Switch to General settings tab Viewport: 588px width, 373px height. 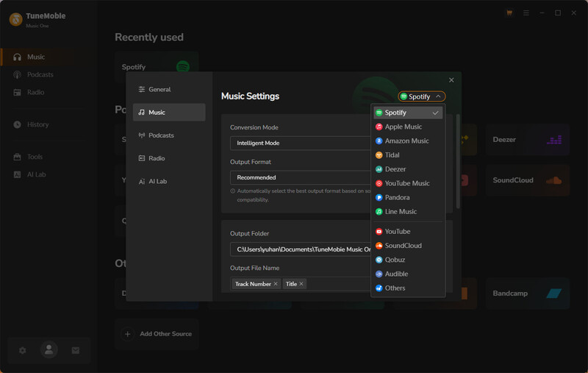click(x=159, y=90)
